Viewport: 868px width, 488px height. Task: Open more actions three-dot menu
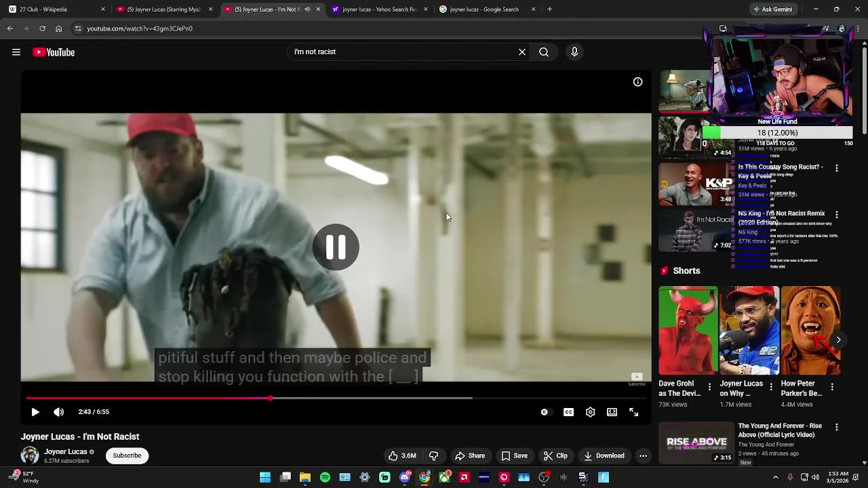(643, 455)
